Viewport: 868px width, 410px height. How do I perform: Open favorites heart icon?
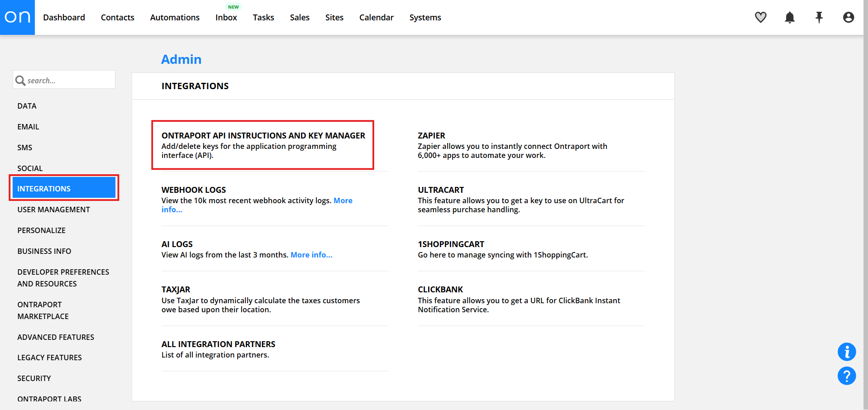(761, 17)
